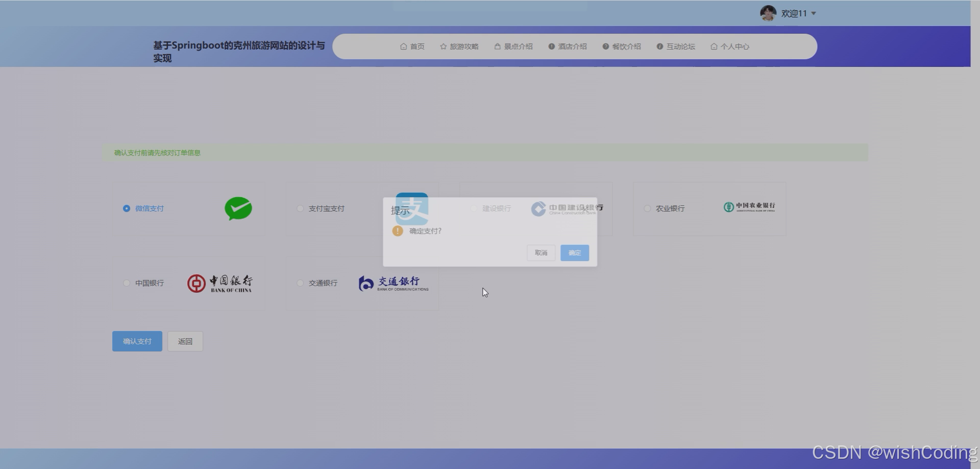Select the 农业银行 radio option
The height and width of the screenshot is (469, 980).
[x=647, y=208]
